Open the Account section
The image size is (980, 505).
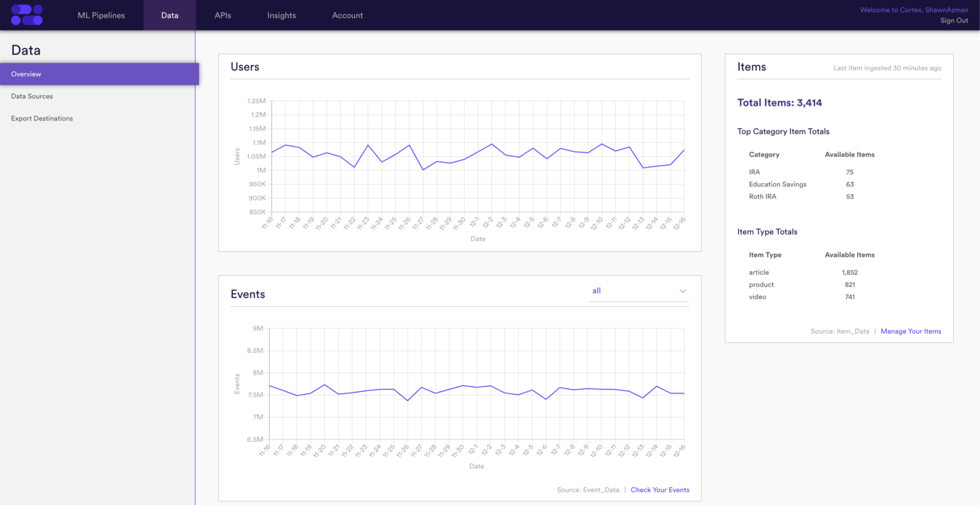coord(347,15)
